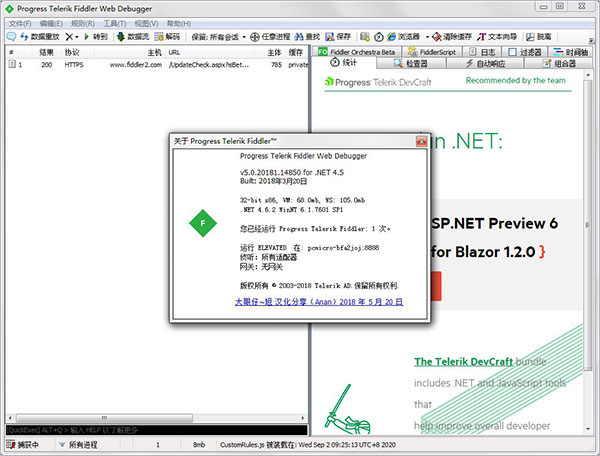This screenshot has width=600, height=456.
Task: Click the CustomRules.js status bar text
Action: [308, 445]
